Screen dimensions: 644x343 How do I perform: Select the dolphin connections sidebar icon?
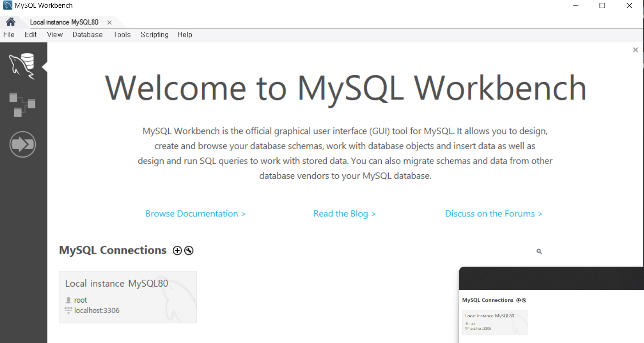click(22, 66)
